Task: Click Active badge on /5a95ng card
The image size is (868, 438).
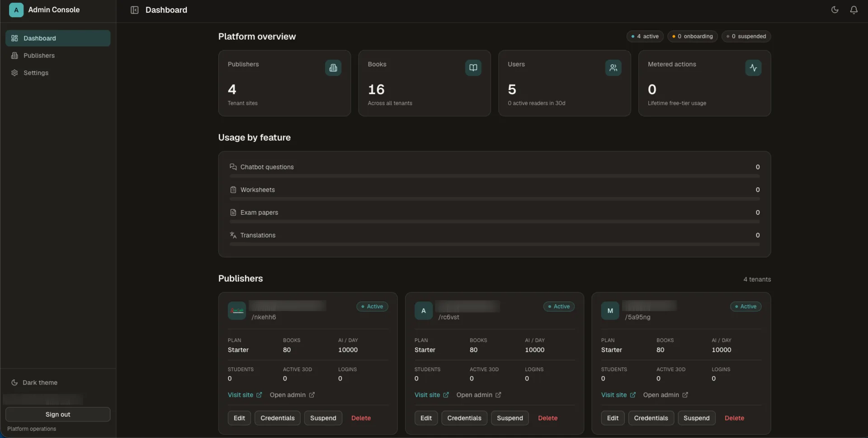Action: 745,306
